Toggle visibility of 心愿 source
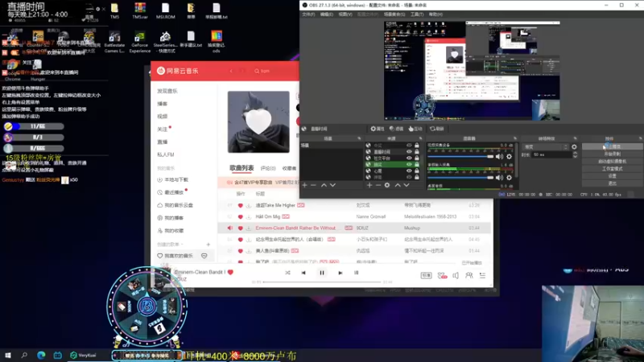The width and height of the screenshot is (644, 362). 409,171
